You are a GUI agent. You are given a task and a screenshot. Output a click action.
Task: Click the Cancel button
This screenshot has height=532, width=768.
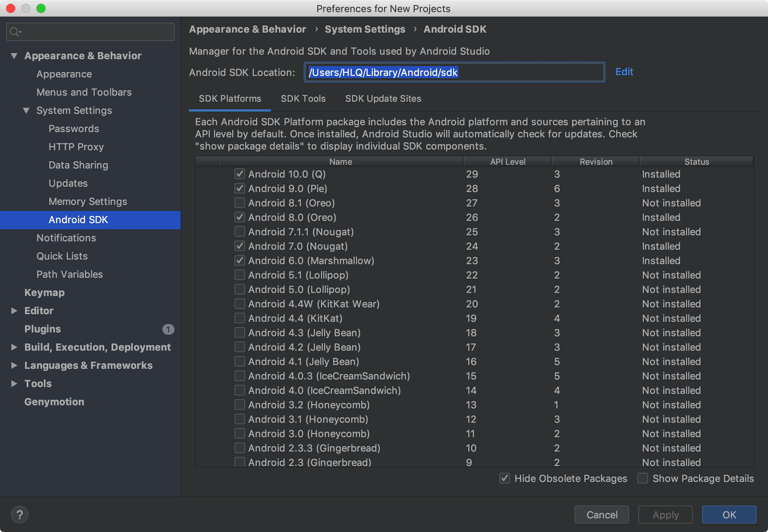(x=602, y=515)
